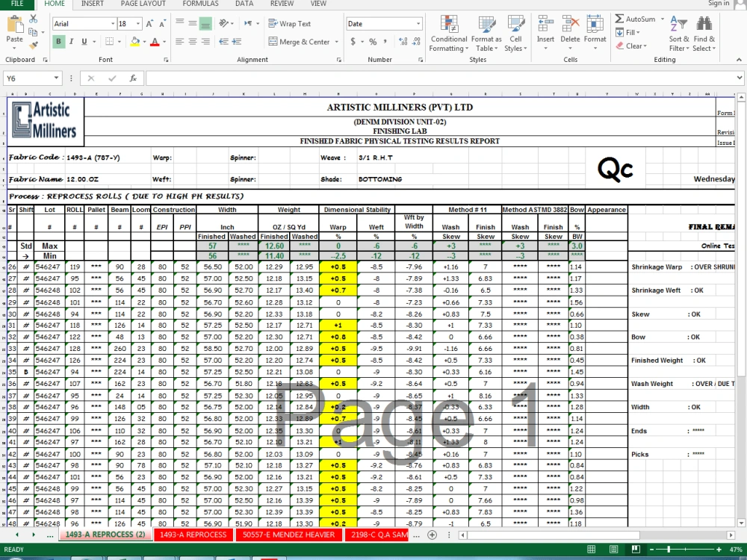The image size is (747, 560).
Task: Open the font size 18 dropdown
Action: point(137,24)
